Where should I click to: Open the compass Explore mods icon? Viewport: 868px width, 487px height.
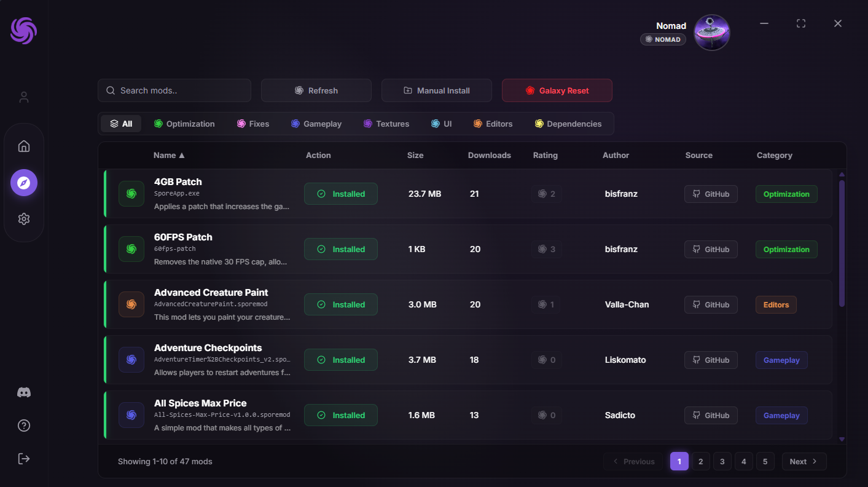point(24,183)
